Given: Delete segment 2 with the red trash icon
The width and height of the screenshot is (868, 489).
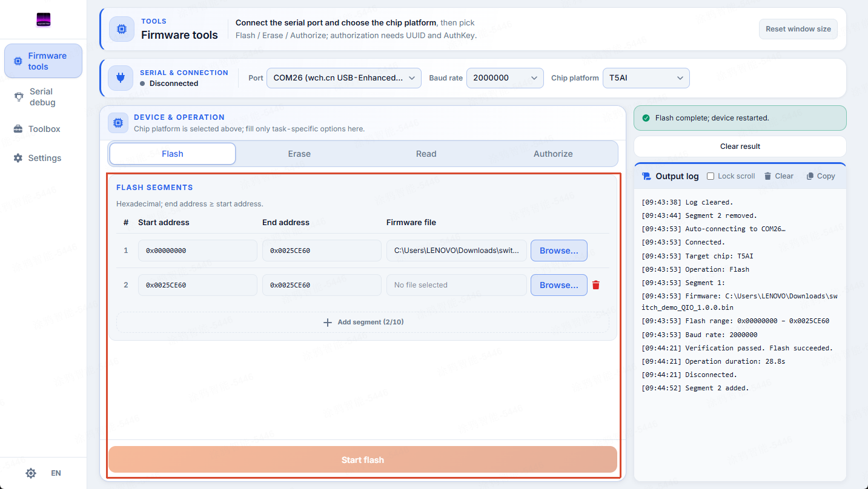Looking at the screenshot, I should pyautogui.click(x=596, y=285).
